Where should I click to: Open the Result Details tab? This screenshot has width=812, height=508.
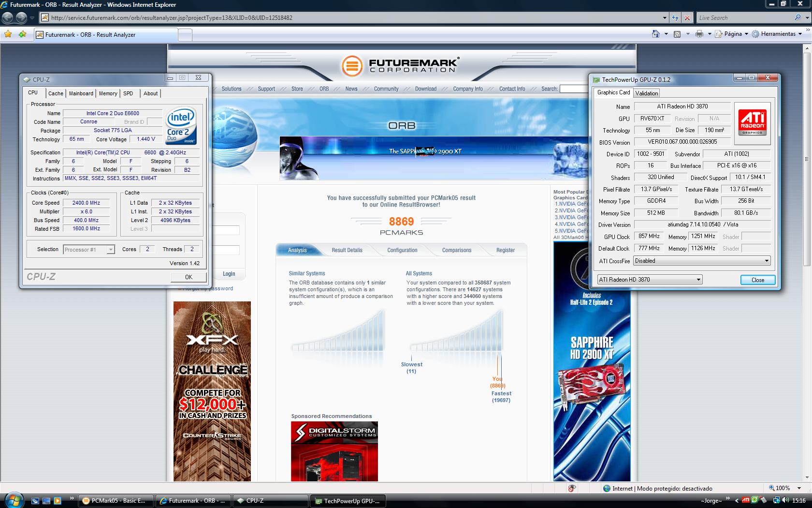[x=347, y=250]
